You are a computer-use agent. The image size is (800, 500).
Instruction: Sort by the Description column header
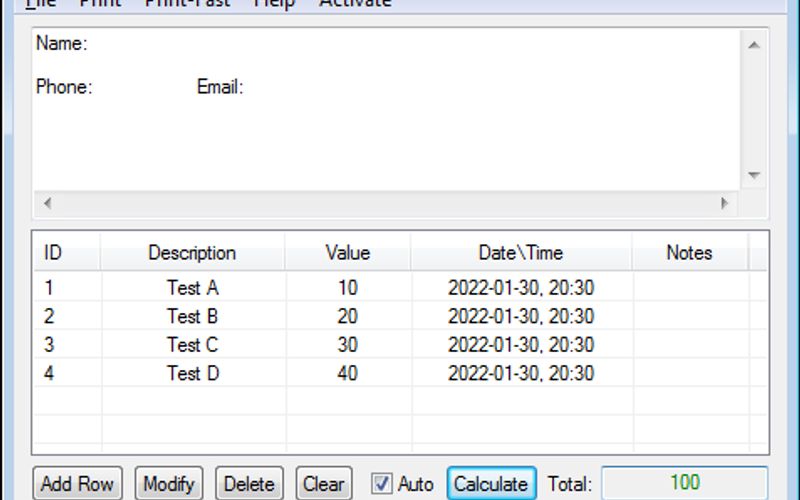click(x=192, y=253)
